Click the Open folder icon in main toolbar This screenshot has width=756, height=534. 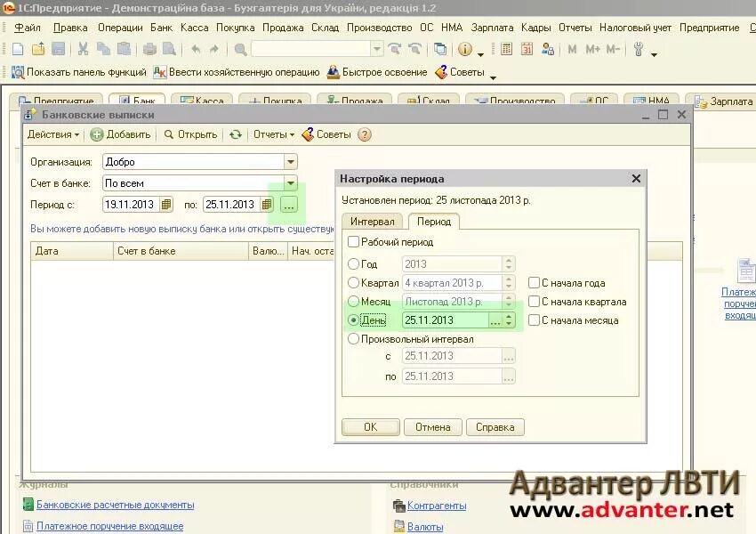[38, 49]
